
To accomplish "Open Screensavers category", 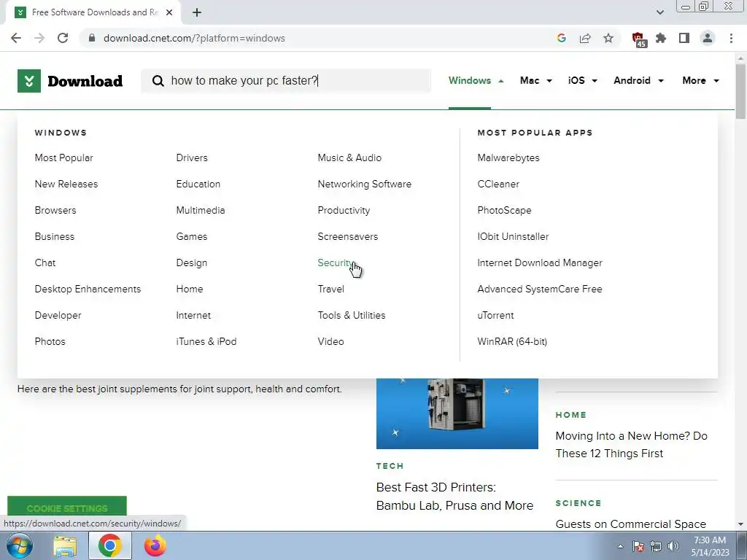I will (x=348, y=236).
